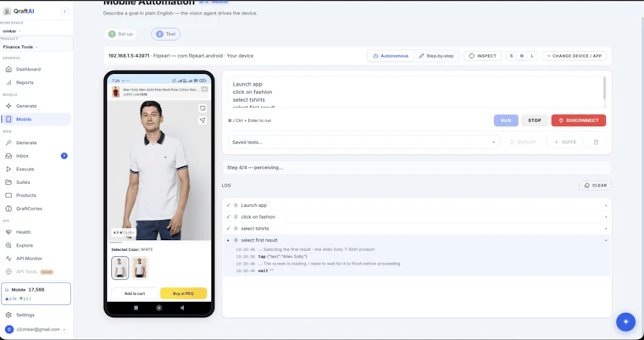Click the share icon on phone screen

point(203,120)
